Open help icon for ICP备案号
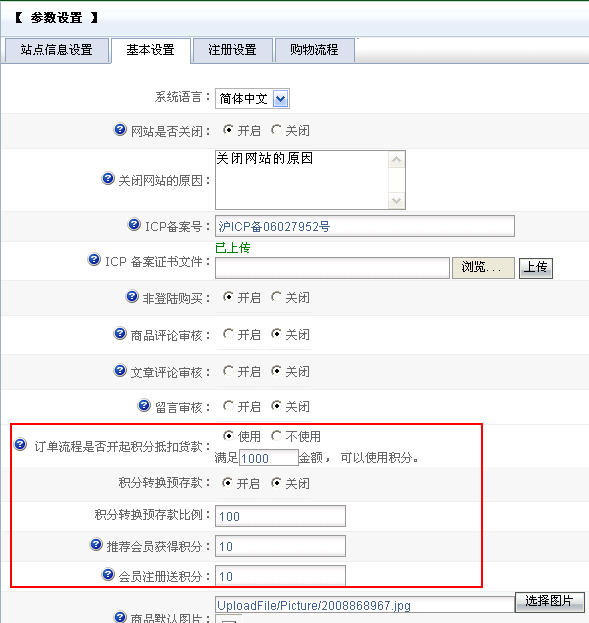Screen dimensions: 589x623 pos(134,224)
